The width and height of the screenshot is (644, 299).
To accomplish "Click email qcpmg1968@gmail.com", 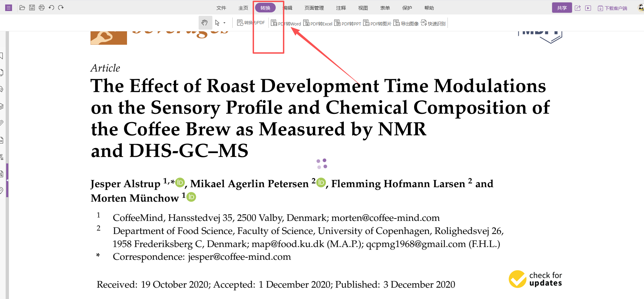I will [x=416, y=244].
